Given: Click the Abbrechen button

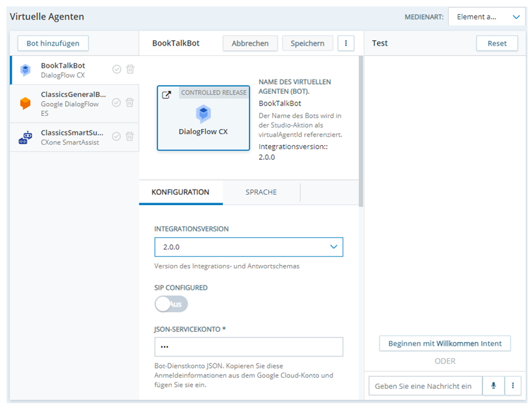Looking at the screenshot, I should [x=250, y=44].
